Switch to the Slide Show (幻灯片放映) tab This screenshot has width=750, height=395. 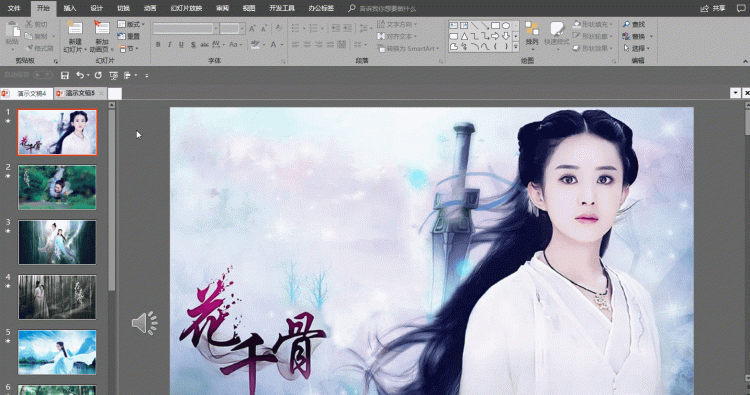click(186, 8)
